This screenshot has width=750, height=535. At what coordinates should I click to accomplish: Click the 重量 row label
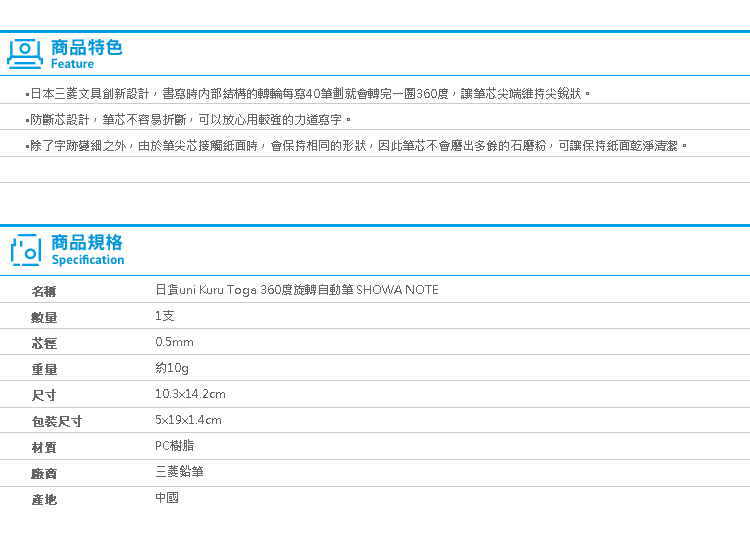point(44,370)
